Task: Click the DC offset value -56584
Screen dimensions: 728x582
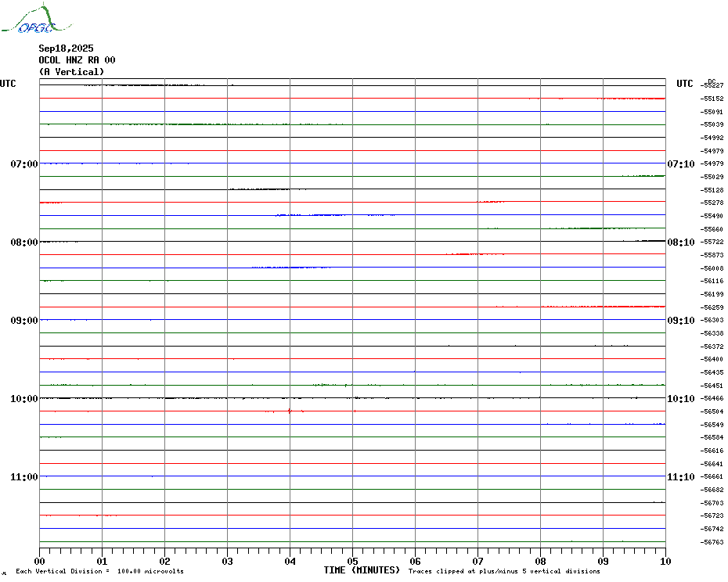Action: point(712,437)
